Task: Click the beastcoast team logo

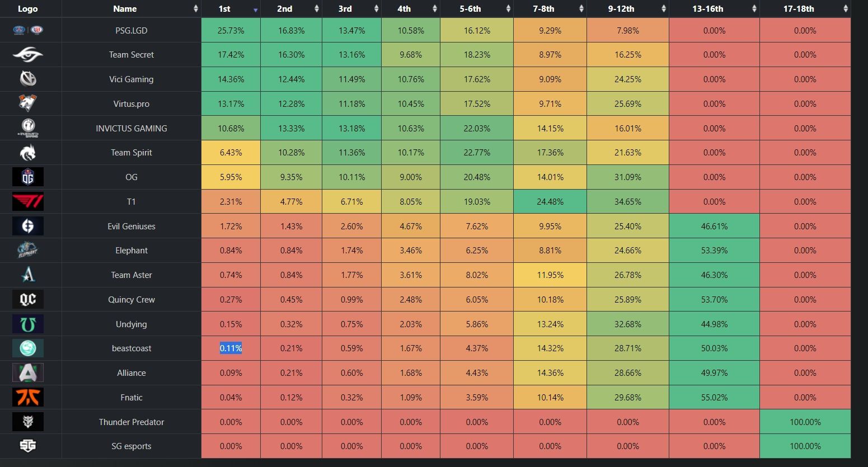Action: click(28, 348)
